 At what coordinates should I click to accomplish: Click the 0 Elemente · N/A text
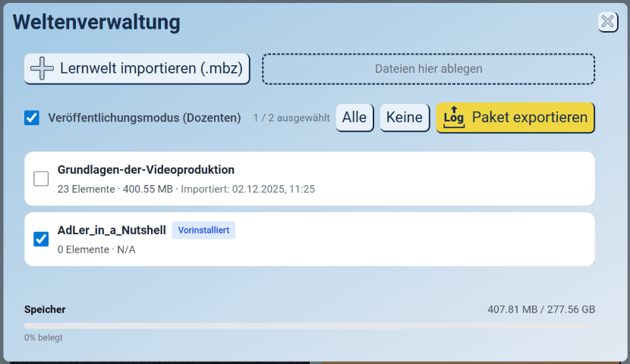(96, 249)
